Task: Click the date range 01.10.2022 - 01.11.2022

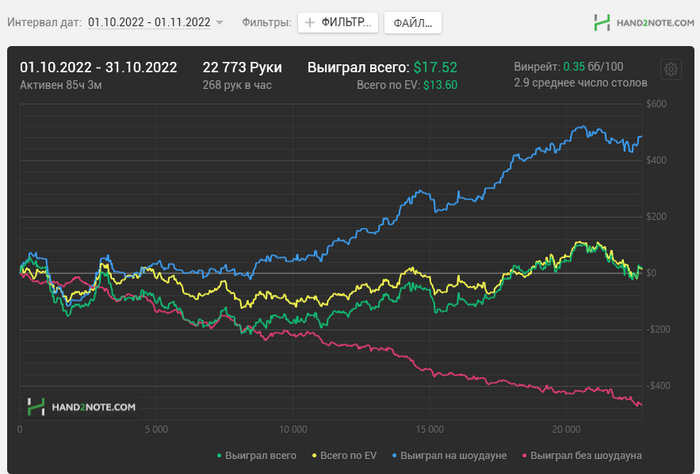Action: coord(149,22)
